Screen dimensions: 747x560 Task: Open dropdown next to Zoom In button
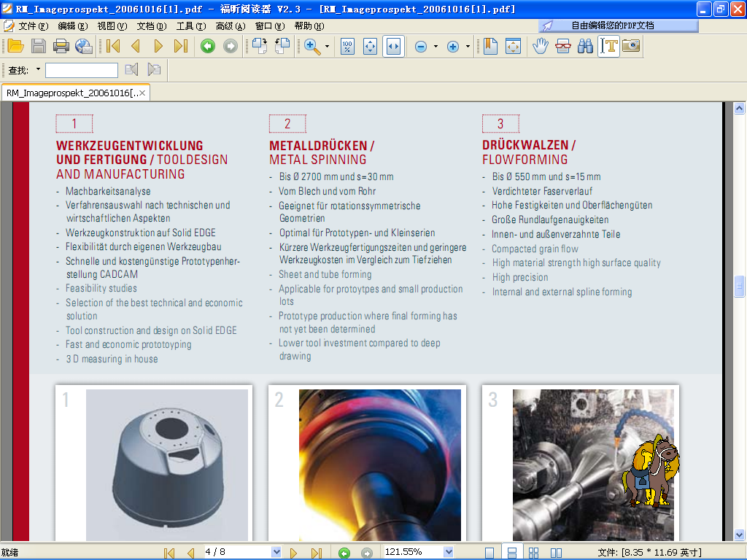click(468, 46)
